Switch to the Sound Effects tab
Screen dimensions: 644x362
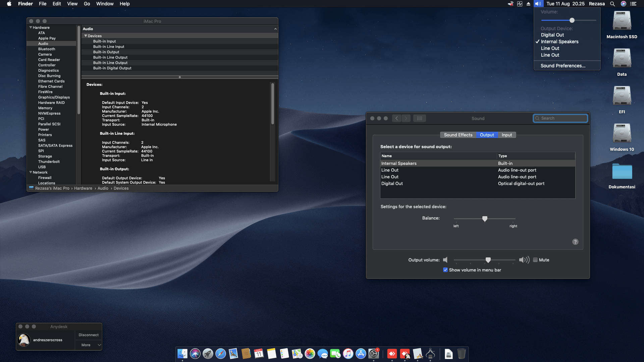click(x=458, y=135)
